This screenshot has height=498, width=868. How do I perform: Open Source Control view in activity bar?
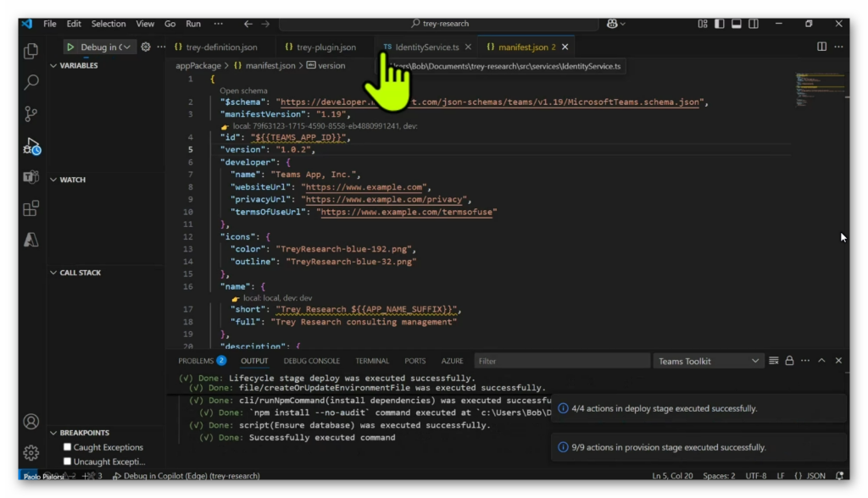click(x=31, y=113)
